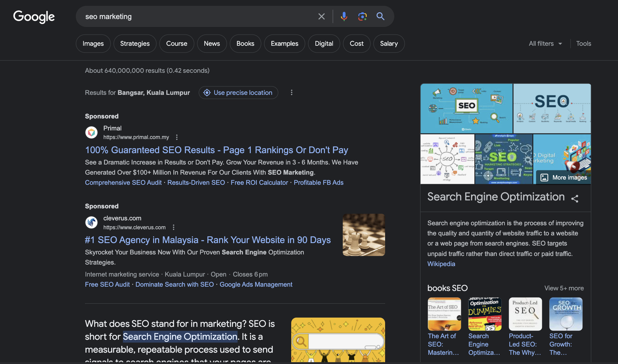Open SEO for Dummies book thumbnail
This screenshot has height=364, width=618.
(485, 314)
